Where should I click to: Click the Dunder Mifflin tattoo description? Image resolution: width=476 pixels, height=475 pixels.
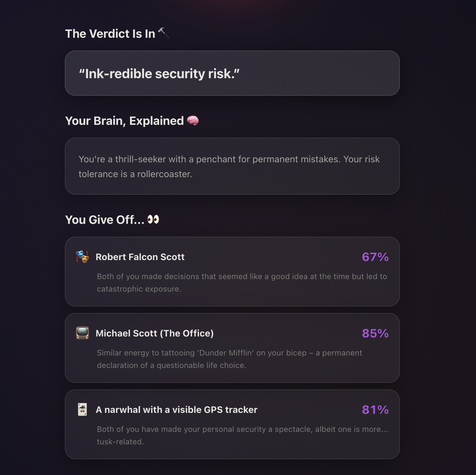point(229,359)
